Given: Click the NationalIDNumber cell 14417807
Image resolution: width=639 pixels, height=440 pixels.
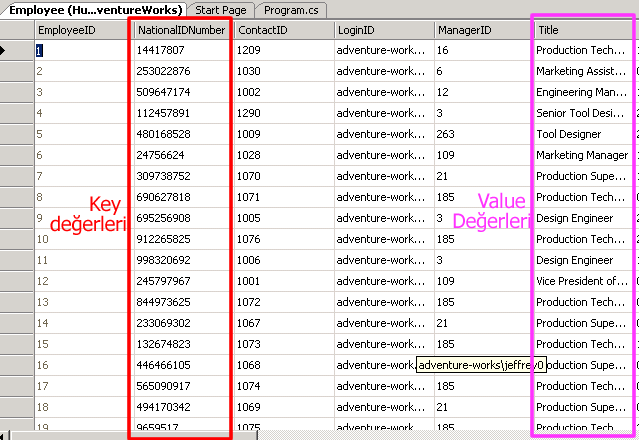Looking at the screenshot, I should [182, 49].
